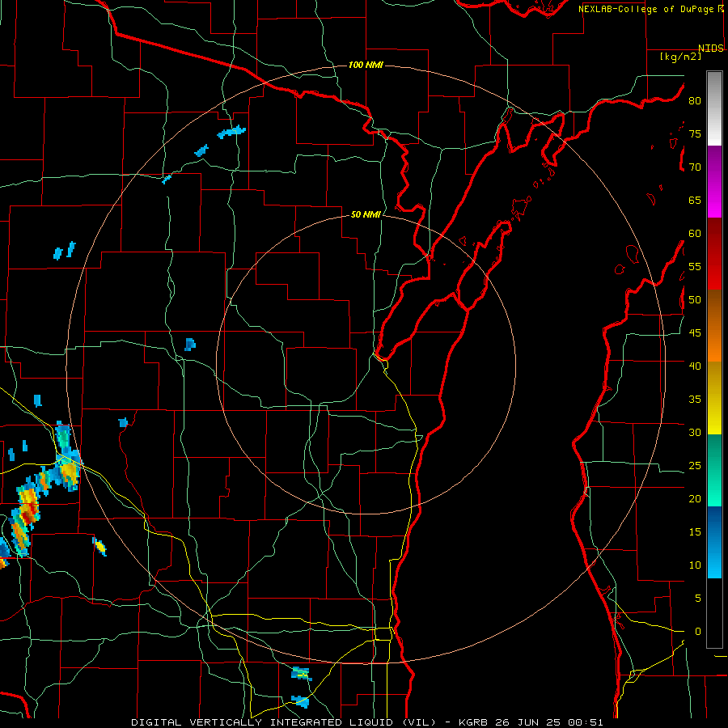
Task: Select the 75 value on the scale
Action: pos(695,133)
